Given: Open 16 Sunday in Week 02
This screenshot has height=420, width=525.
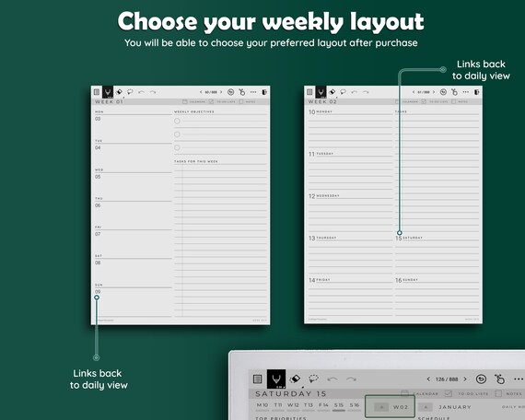Looking at the screenshot, I should click(x=406, y=280).
